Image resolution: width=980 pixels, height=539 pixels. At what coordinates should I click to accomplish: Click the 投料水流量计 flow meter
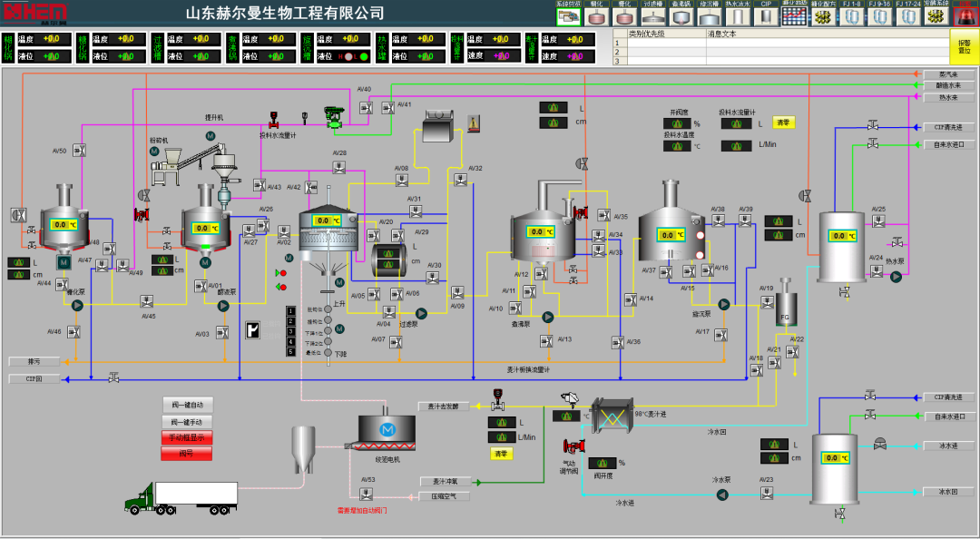[273, 120]
